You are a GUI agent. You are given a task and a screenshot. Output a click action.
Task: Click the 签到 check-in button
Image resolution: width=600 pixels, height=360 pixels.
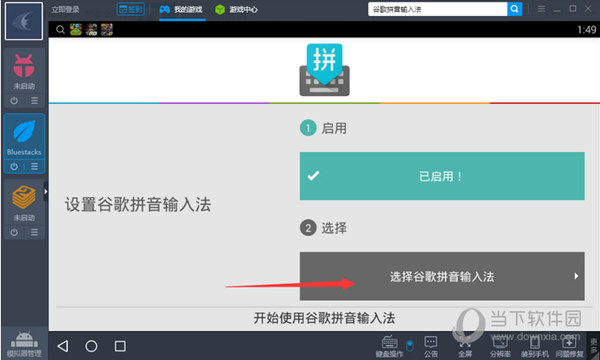coord(130,9)
